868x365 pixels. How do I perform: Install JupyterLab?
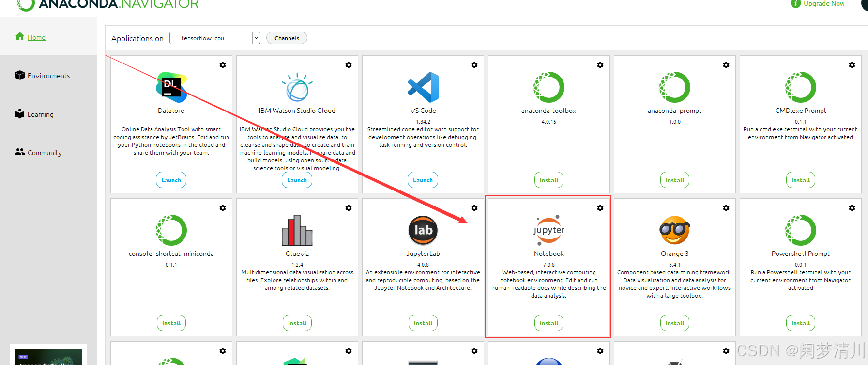(423, 323)
